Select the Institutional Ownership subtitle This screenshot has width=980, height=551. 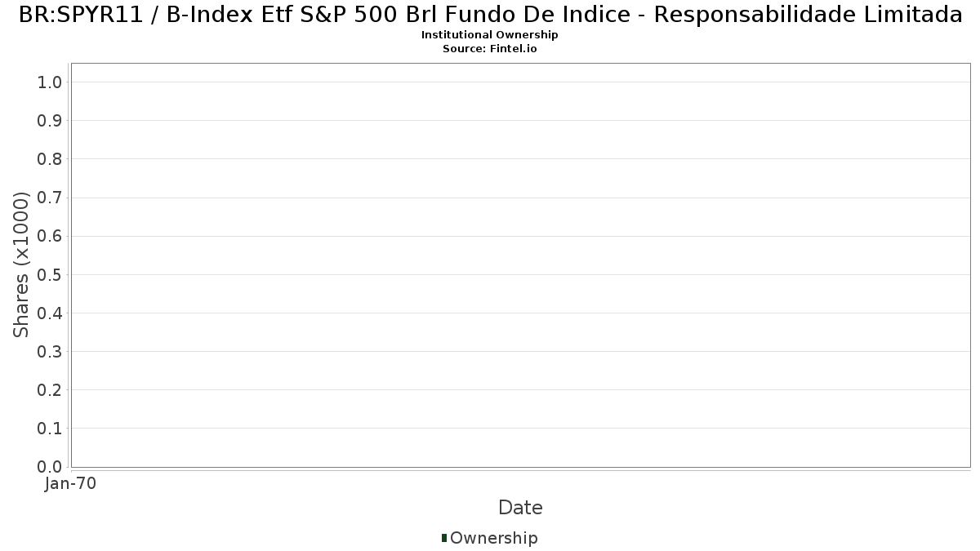(490, 35)
